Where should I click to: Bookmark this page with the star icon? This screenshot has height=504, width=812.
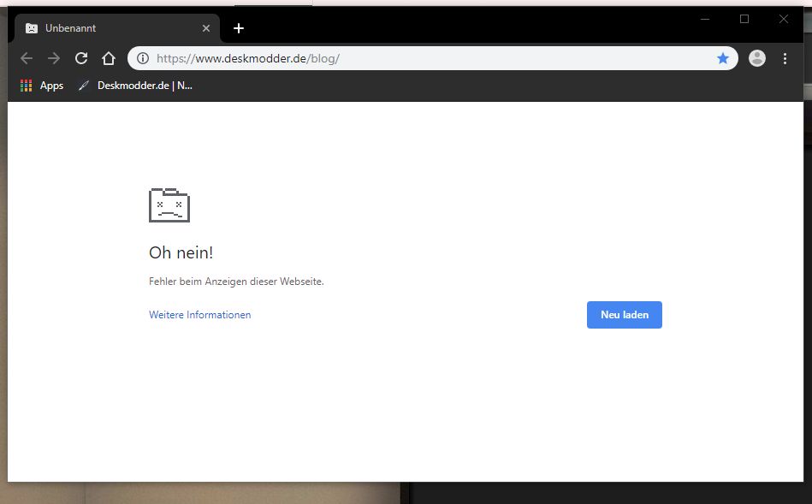click(723, 58)
